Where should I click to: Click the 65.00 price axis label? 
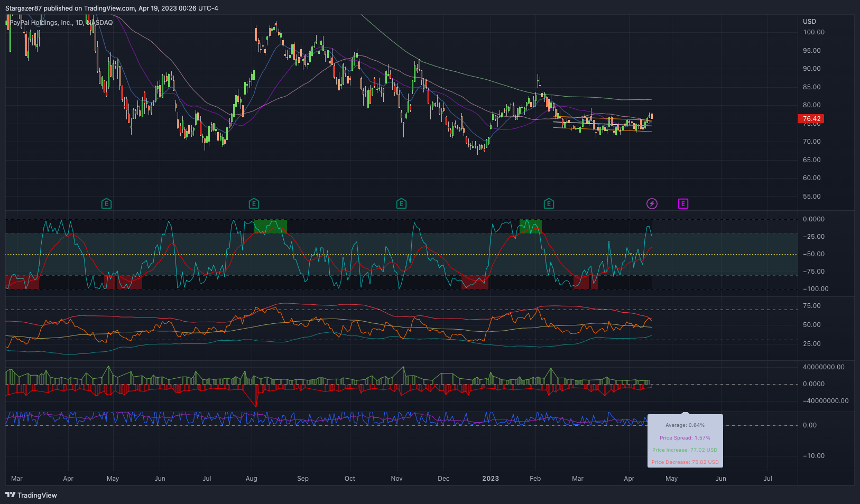click(812, 160)
